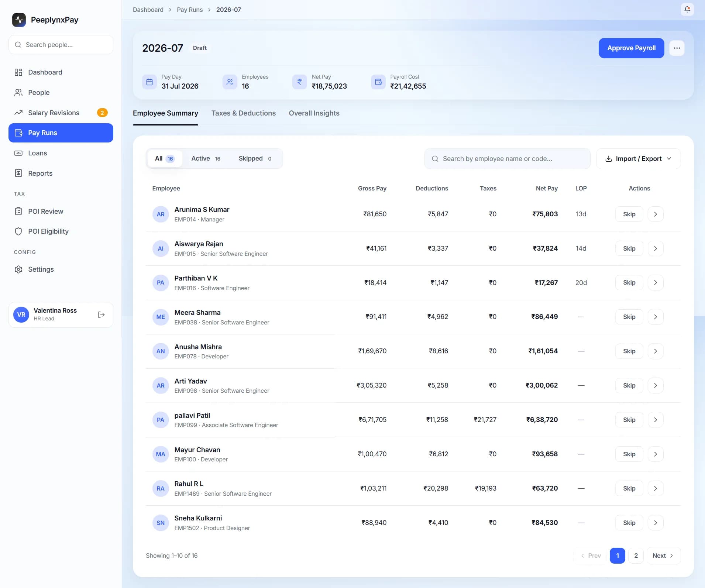Switch to the Overall Insights tab
Image resolution: width=705 pixels, height=588 pixels.
[x=314, y=113]
